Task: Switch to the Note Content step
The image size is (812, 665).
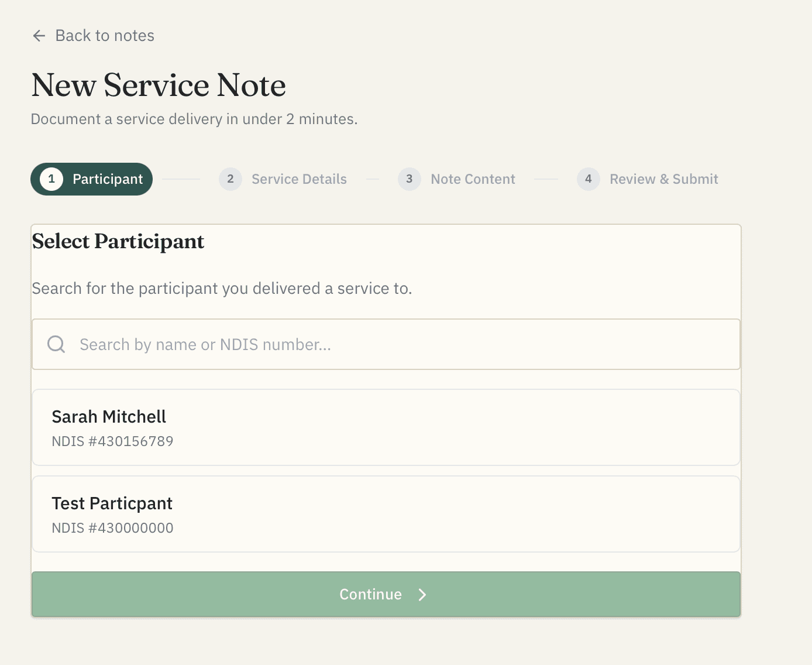Action: 457,179
